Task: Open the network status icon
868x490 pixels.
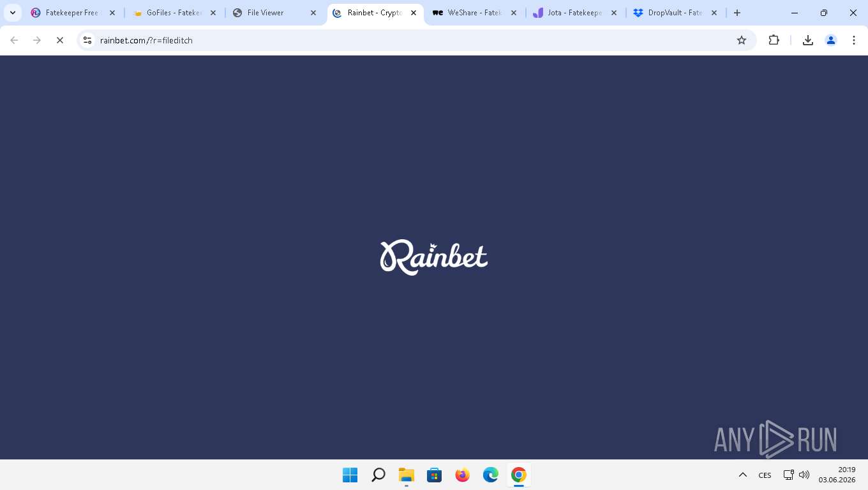Action: [x=788, y=475]
